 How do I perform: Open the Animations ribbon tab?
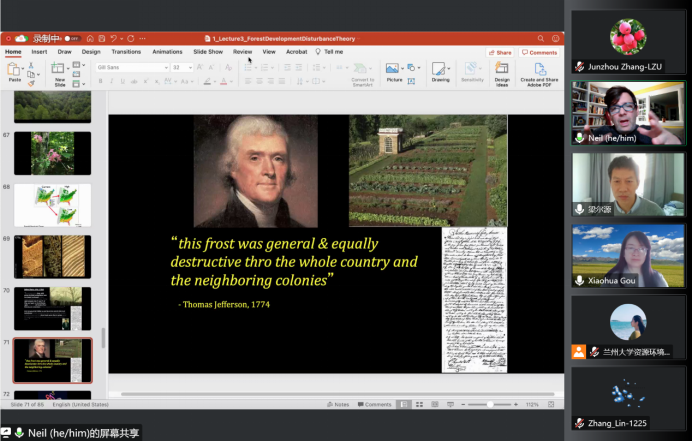167,52
